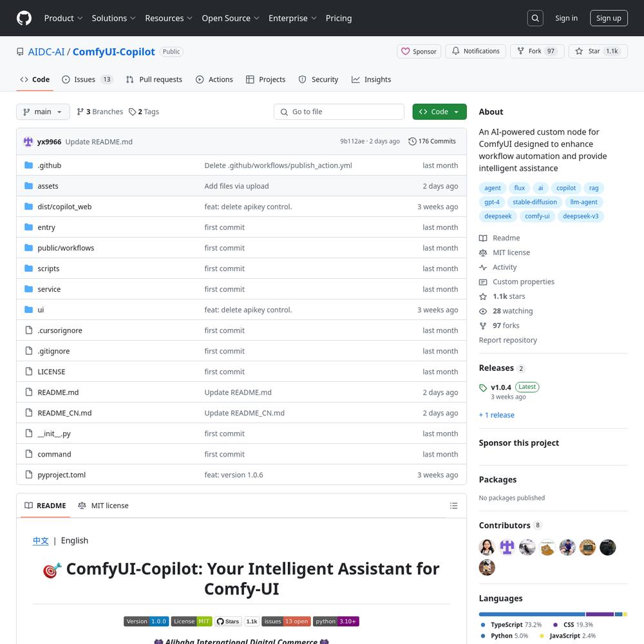Open the ui folder

coord(41,310)
